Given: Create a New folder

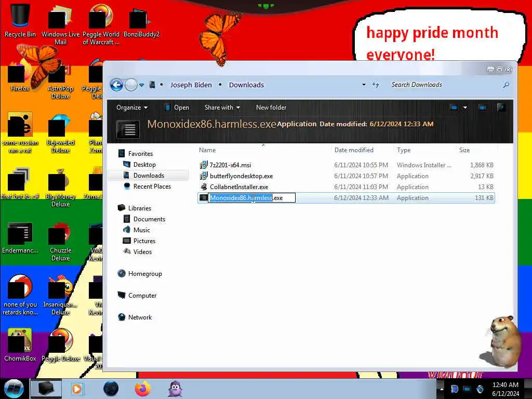Looking at the screenshot, I should 271,108.
